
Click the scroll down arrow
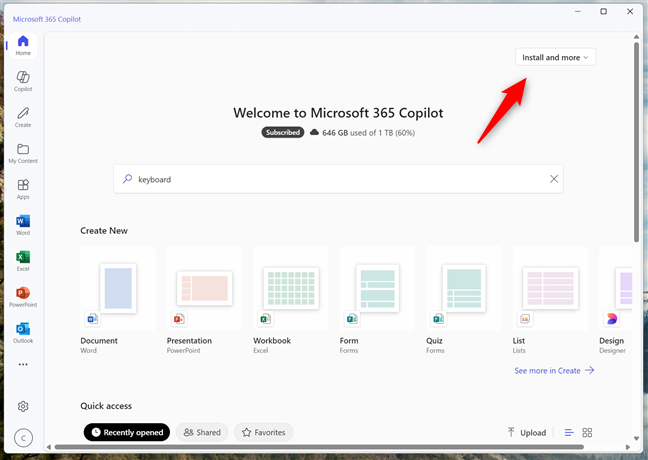(x=636, y=439)
